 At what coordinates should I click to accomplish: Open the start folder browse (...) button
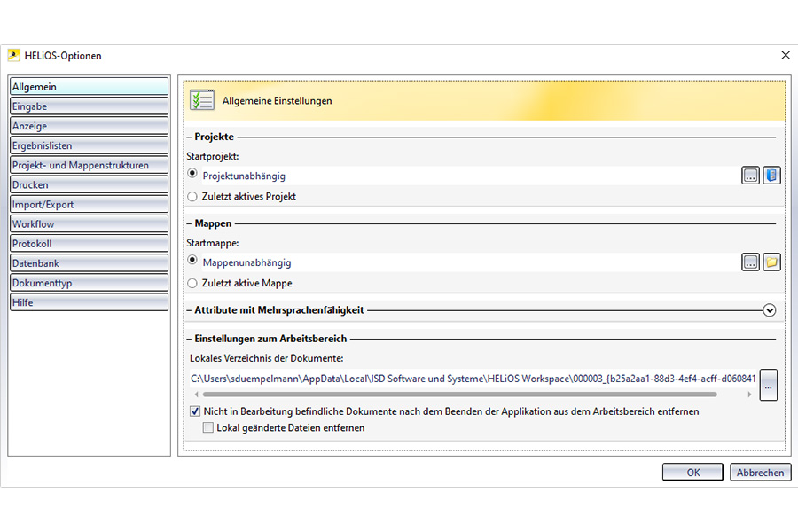coord(750,262)
